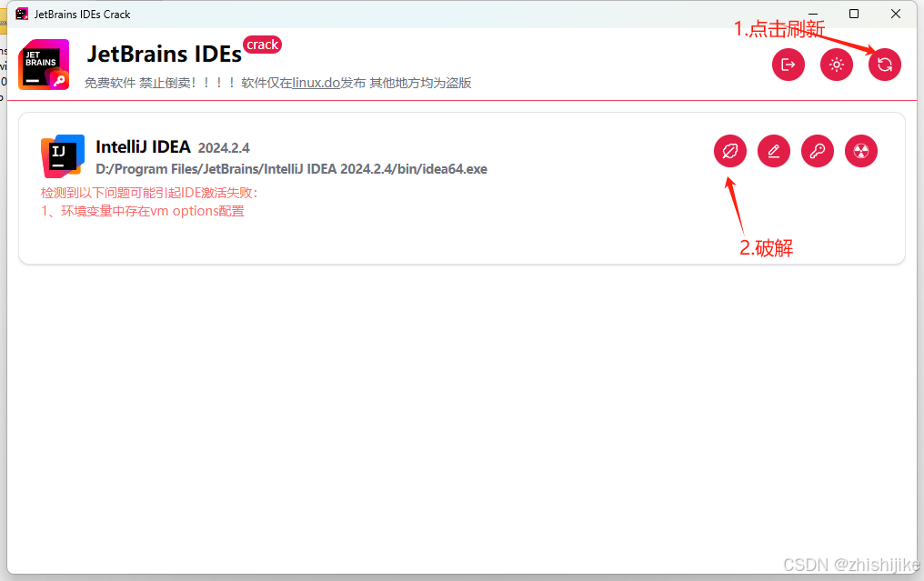Viewport: 924px width, 581px height.
Task: Click the red "crack" badge
Action: (x=262, y=45)
